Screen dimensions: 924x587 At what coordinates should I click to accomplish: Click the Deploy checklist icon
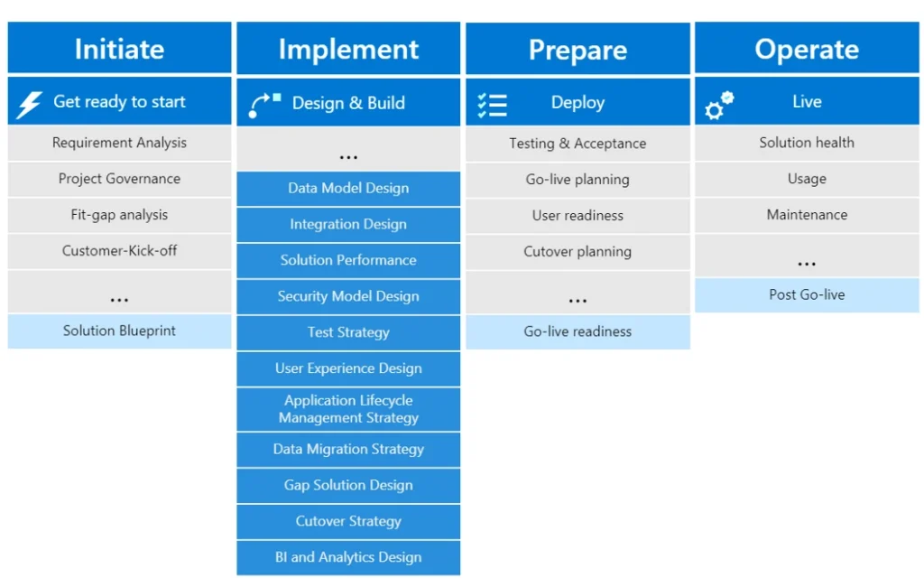click(x=492, y=105)
